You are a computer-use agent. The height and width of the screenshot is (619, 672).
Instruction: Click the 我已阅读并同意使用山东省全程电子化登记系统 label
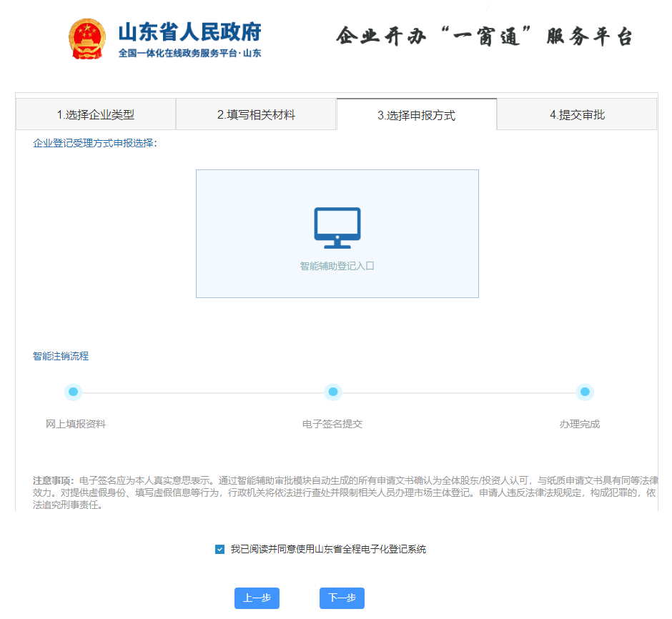(328, 549)
